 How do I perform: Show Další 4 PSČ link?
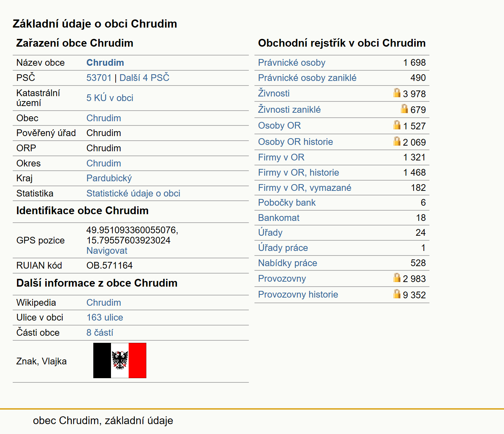click(144, 78)
